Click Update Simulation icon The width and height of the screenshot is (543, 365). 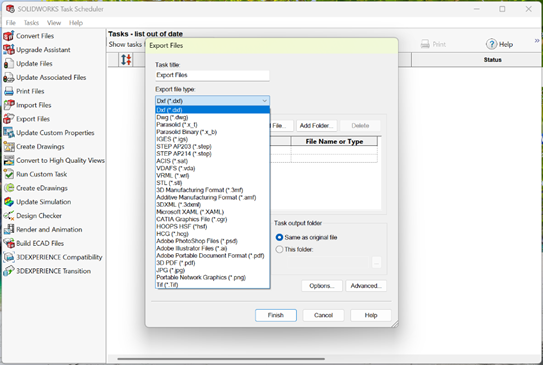click(x=9, y=202)
